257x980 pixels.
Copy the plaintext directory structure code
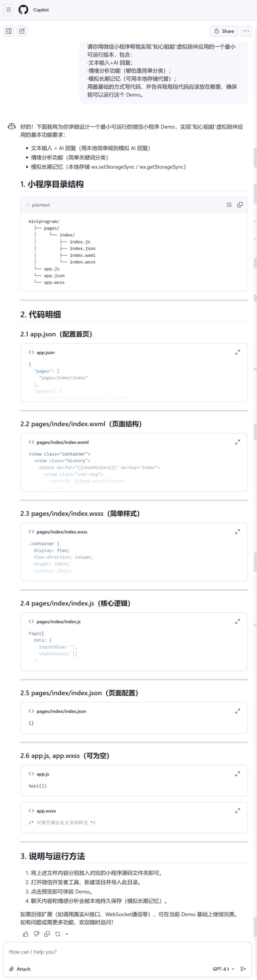(x=240, y=205)
